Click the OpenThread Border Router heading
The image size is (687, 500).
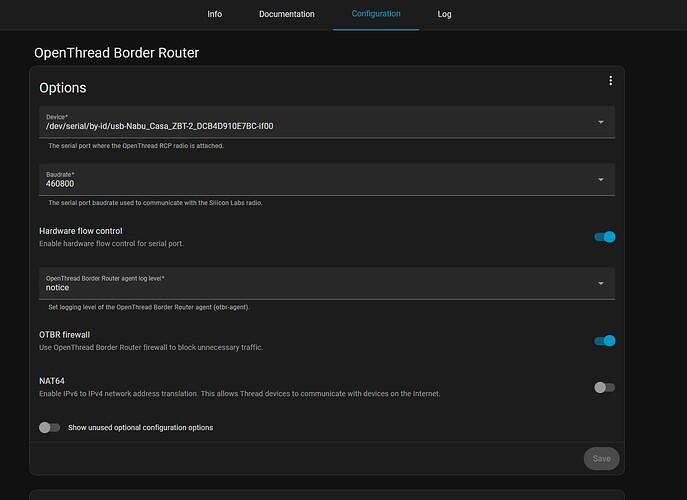[117, 53]
